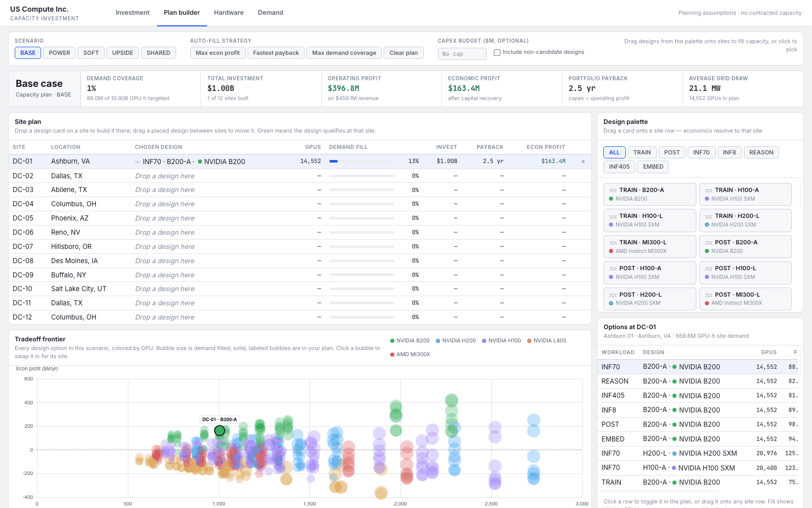Filter palette by ALL designs
Image resolution: width=812 pixels, height=508 pixels.
(x=614, y=152)
